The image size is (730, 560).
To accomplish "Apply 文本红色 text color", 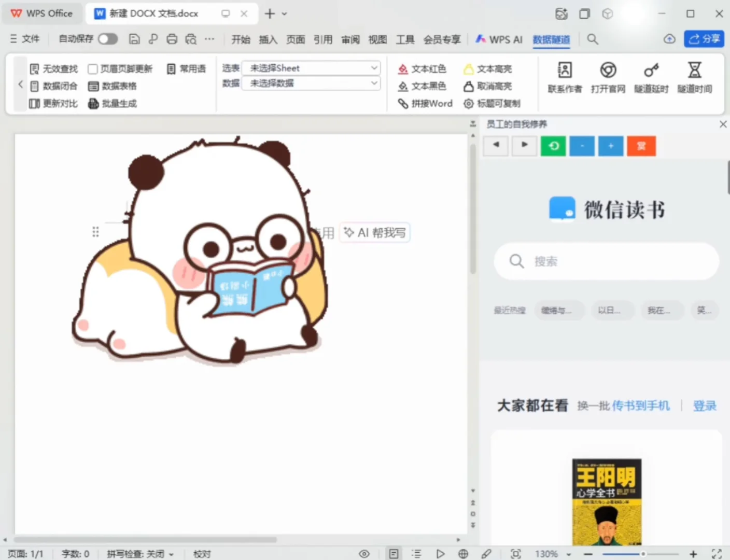I will tap(422, 68).
